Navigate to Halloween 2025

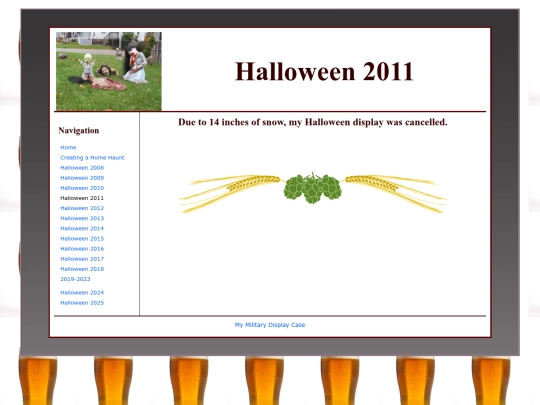[x=82, y=303]
